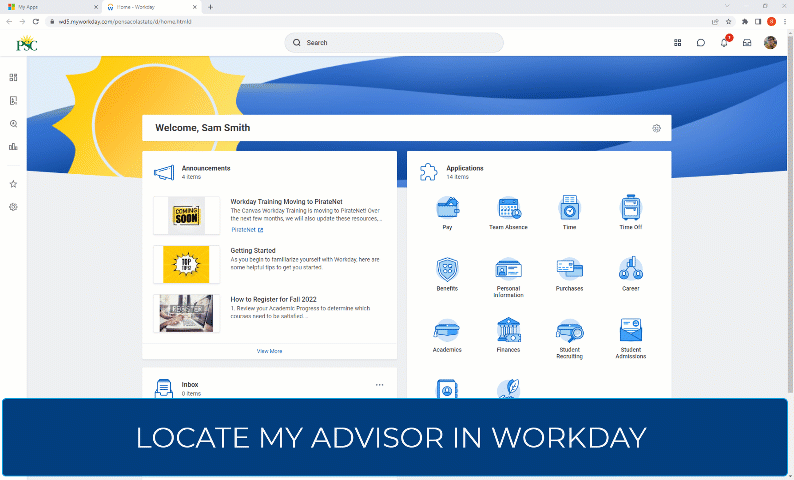Click the dashboard icon in left sidebar
The width and height of the screenshot is (794, 480).
[13, 77]
